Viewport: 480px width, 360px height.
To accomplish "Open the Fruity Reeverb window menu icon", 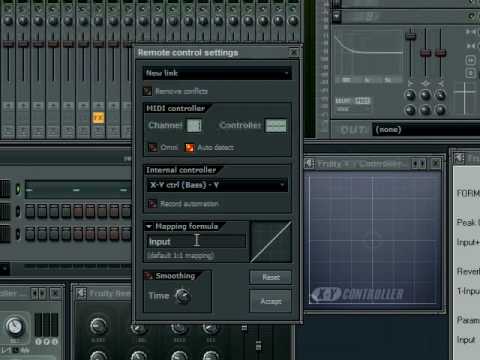I will (81, 293).
